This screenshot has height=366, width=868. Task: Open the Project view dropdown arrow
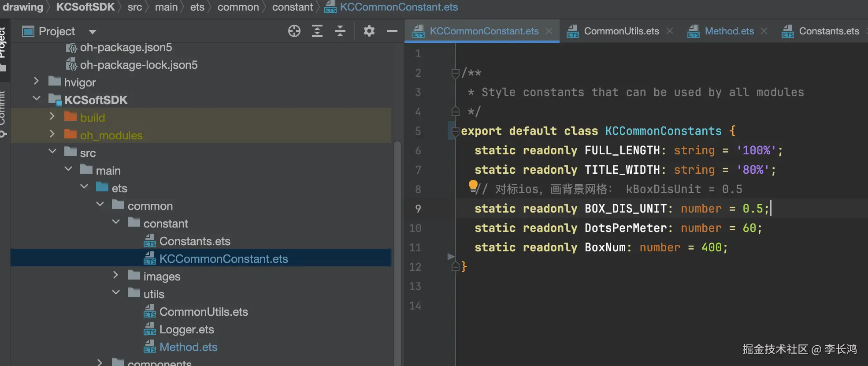point(92,32)
